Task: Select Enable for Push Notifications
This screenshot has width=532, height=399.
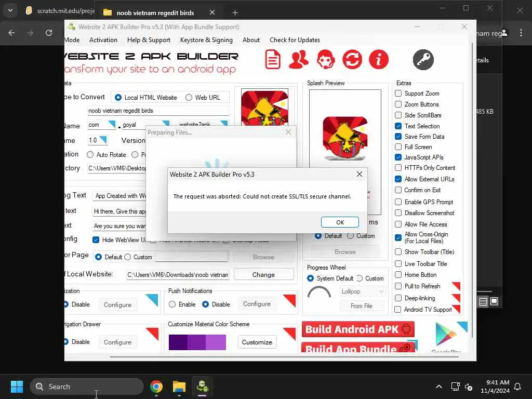Action: pos(172,304)
